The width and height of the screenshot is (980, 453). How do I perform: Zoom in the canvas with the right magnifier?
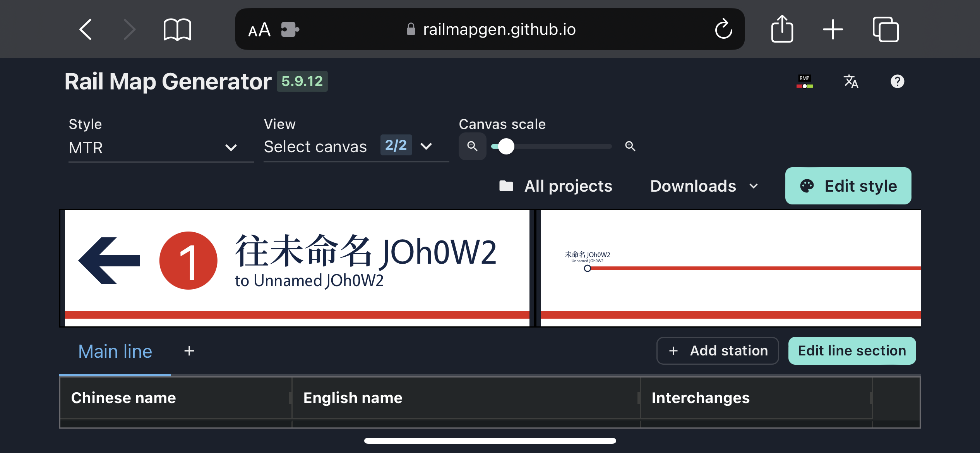pos(630,146)
